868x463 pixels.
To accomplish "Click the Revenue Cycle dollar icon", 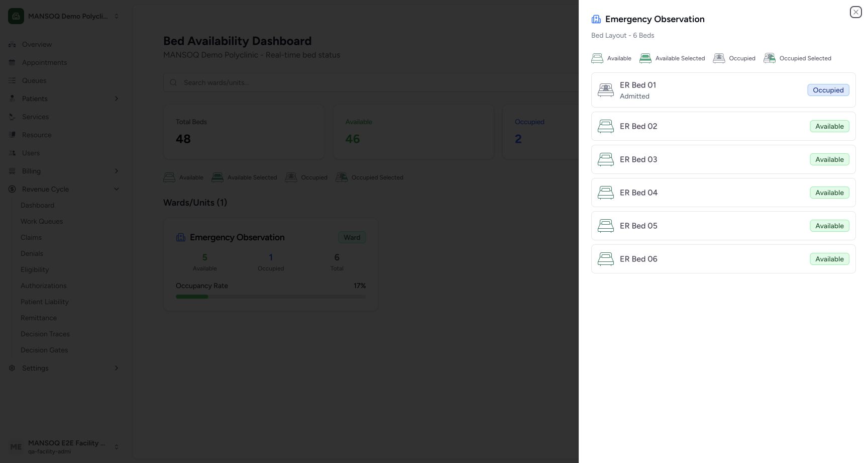I will (x=12, y=189).
